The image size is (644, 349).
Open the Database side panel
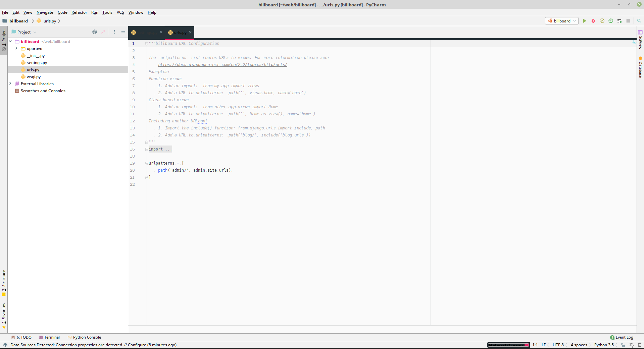[x=640, y=67]
